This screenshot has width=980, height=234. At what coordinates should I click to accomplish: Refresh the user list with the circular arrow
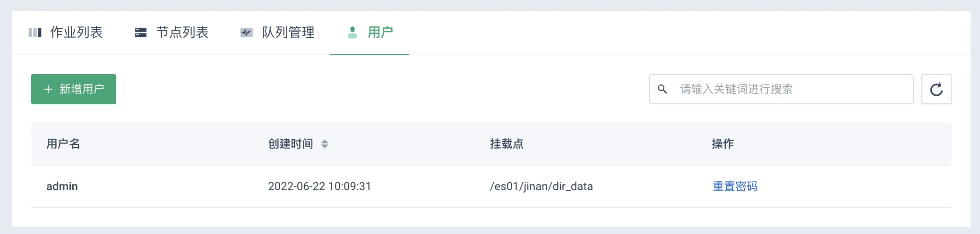click(x=936, y=89)
